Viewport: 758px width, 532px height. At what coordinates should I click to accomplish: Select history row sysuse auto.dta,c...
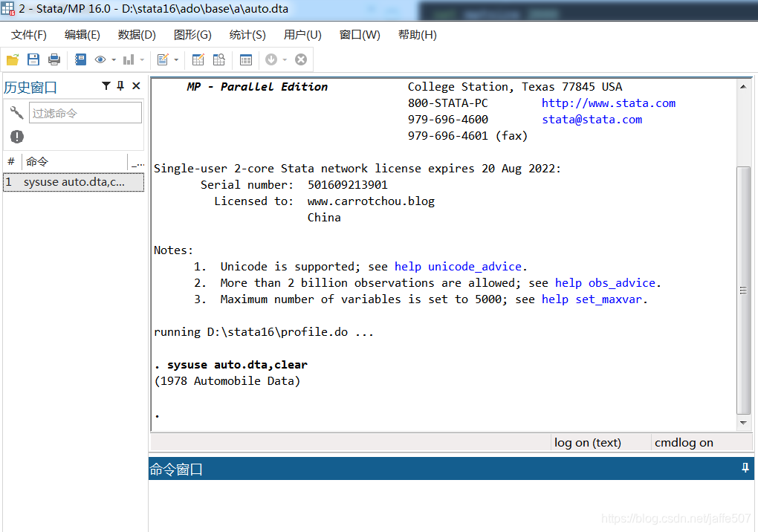tap(74, 182)
